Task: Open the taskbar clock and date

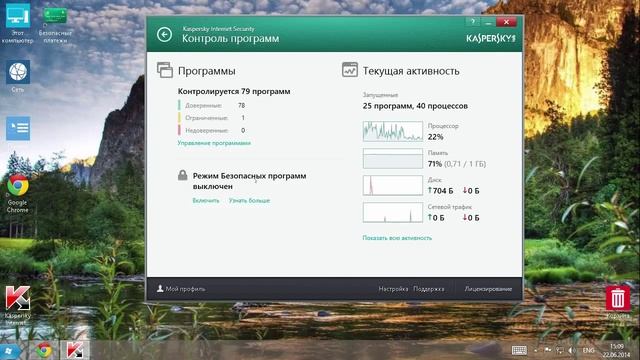Action: pyautogui.click(x=616, y=351)
